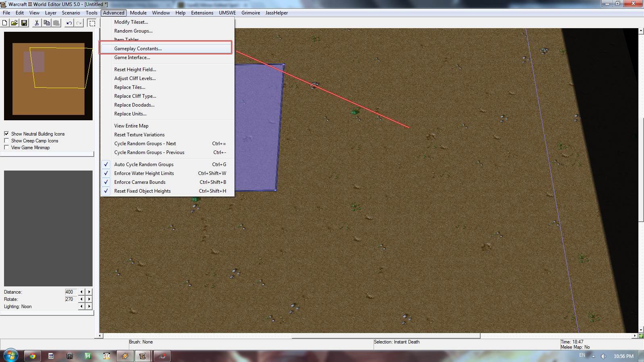Click the Cut scissors icon
This screenshot has height=362, width=644.
point(37,23)
